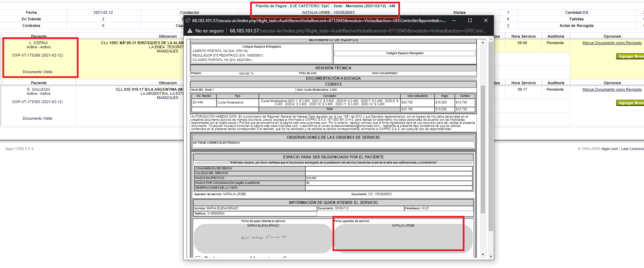Open 'Marcar Documento como Revisado' for the 09:17 visit
This screenshot has width=644, height=268.
pos(612,89)
